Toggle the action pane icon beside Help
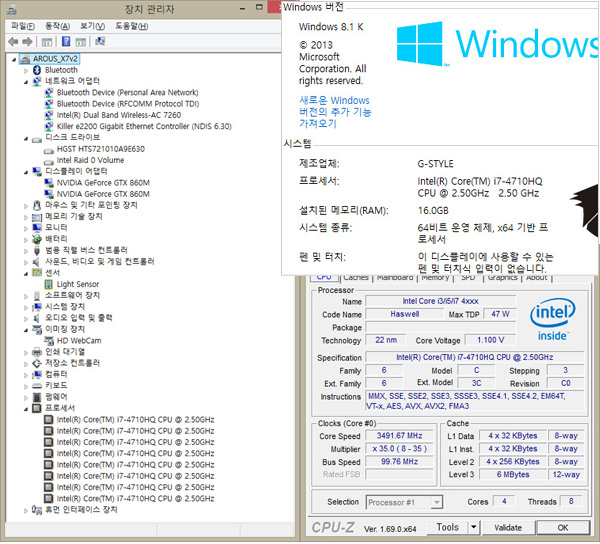Screen dimensions: 600x544 click(80, 42)
